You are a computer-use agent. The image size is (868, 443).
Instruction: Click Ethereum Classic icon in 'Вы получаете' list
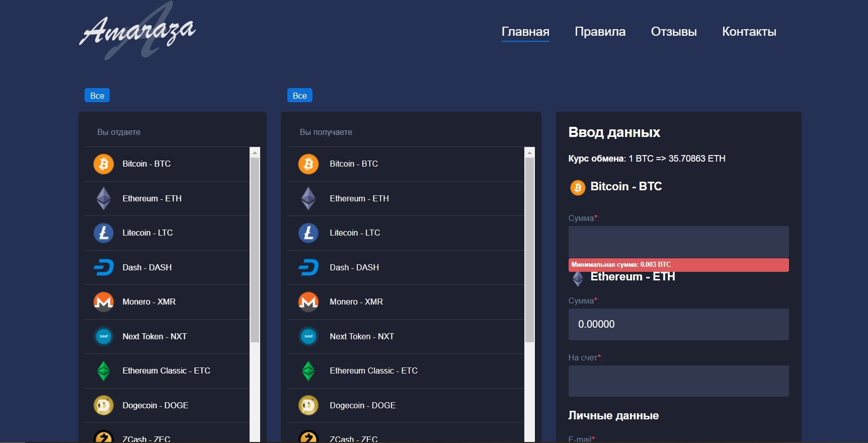click(x=308, y=371)
